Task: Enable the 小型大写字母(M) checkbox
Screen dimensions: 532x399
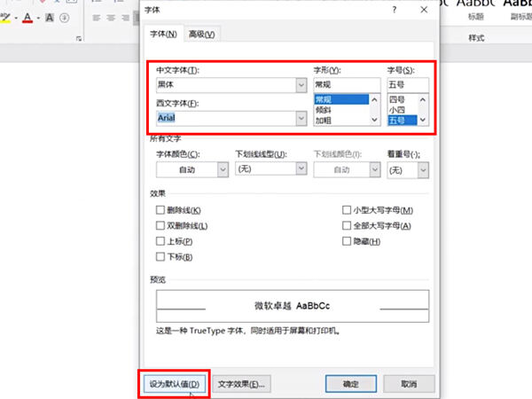Action: (347, 210)
